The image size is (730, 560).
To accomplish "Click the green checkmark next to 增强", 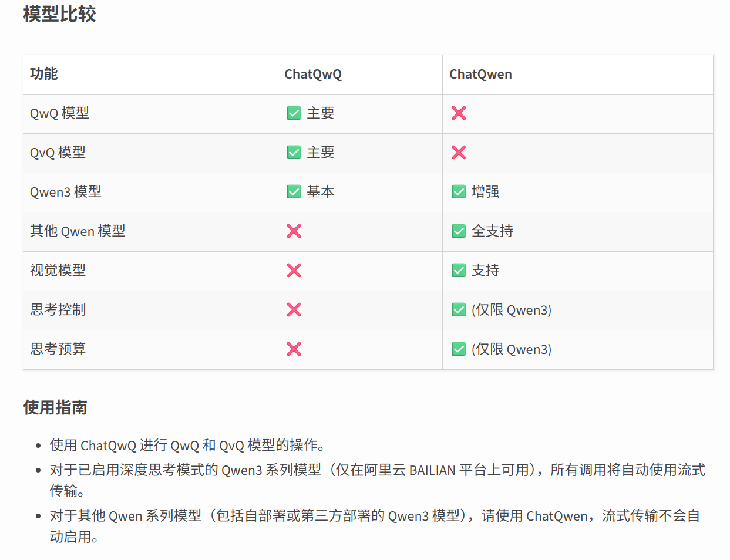I will click(459, 192).
